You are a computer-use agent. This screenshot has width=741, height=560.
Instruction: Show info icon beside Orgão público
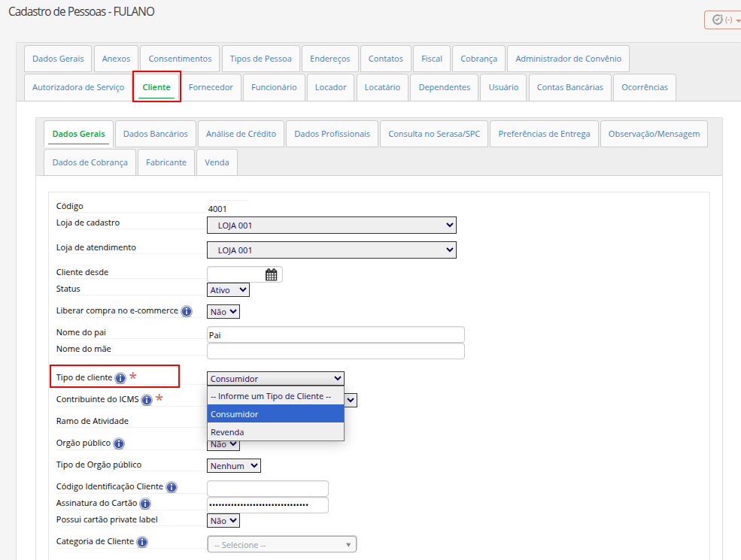pos(119,443)
